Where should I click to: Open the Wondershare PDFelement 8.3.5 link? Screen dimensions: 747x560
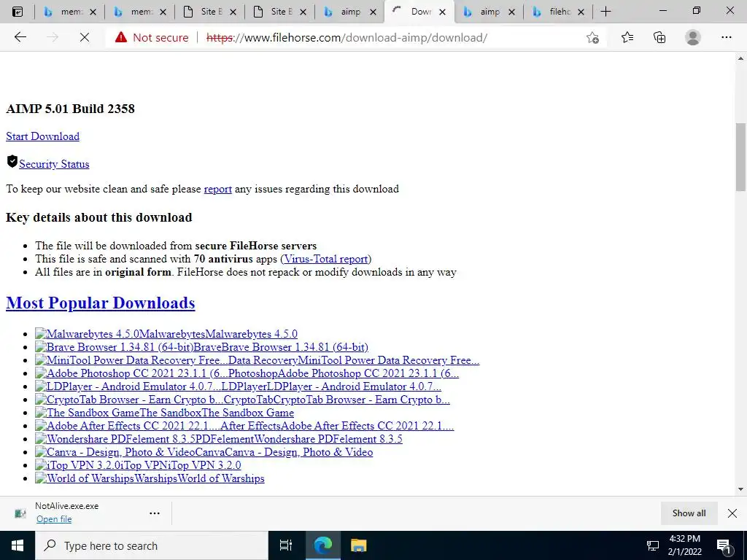click(219, 439)
